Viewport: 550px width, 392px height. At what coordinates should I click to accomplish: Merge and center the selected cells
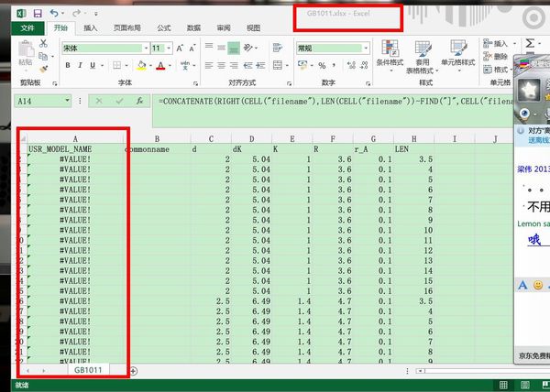tap(278, 65)
